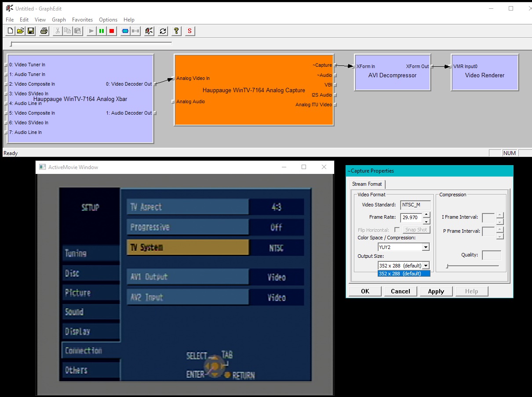The width and height of the screenshot is (532, 397).
Task: Select the Stream Format tab
Action: [367, 184]
